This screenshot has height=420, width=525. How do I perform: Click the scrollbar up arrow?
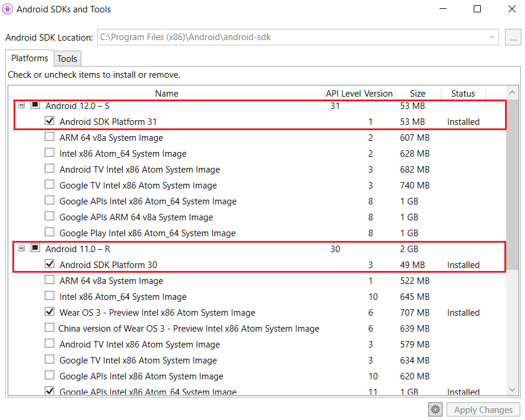(513, 93)
